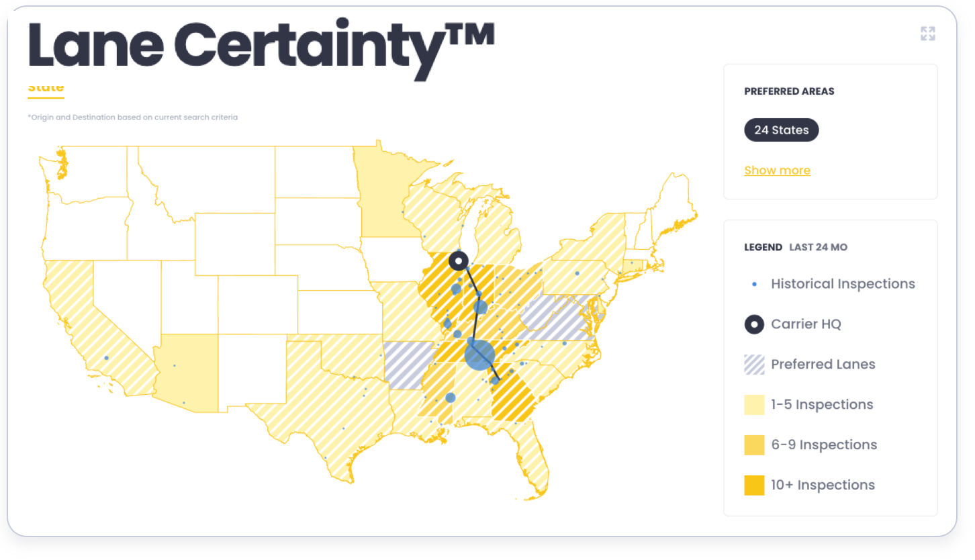
Task: Click the fullscreen expand icon
Action: 928,34
